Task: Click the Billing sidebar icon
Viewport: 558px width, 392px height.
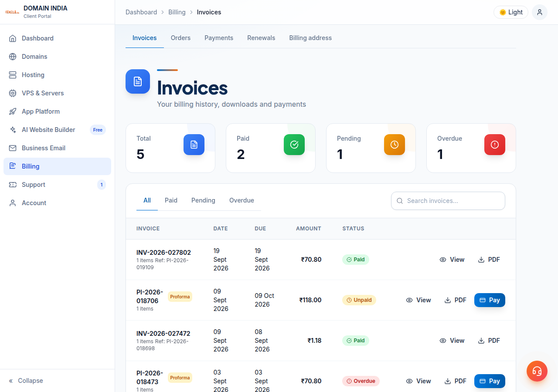Action: coord(13,166)
